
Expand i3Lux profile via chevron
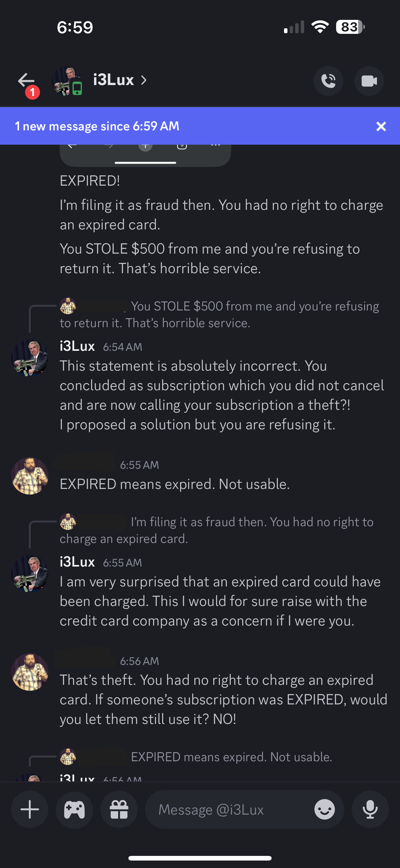[144, 80]
